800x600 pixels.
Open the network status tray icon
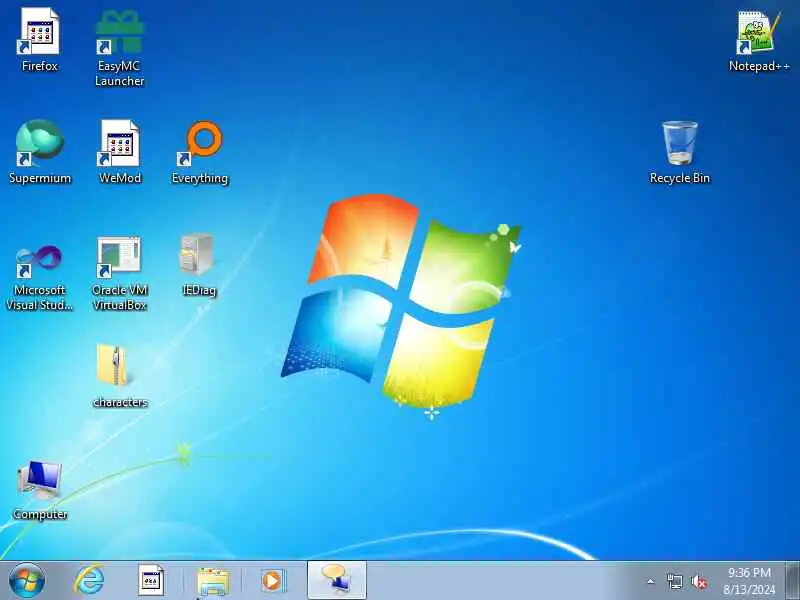pos(674,581)
